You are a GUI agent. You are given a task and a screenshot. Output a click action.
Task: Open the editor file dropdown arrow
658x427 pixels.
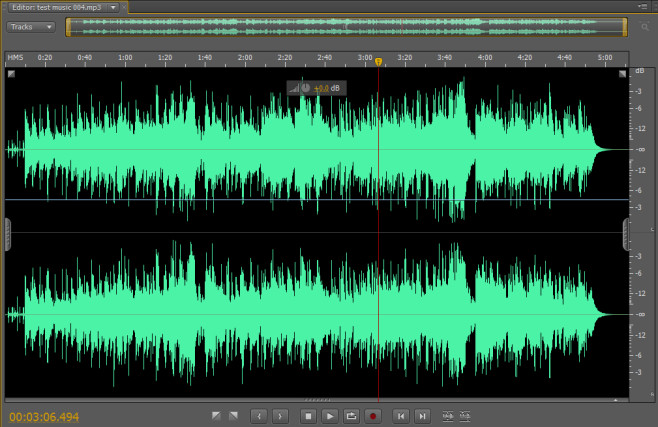point(113,7)
